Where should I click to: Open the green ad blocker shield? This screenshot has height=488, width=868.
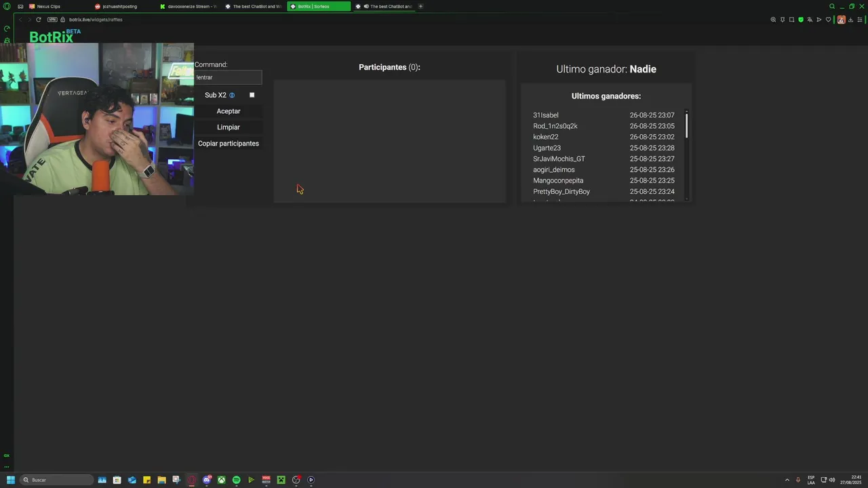click(x=801, y=20)
